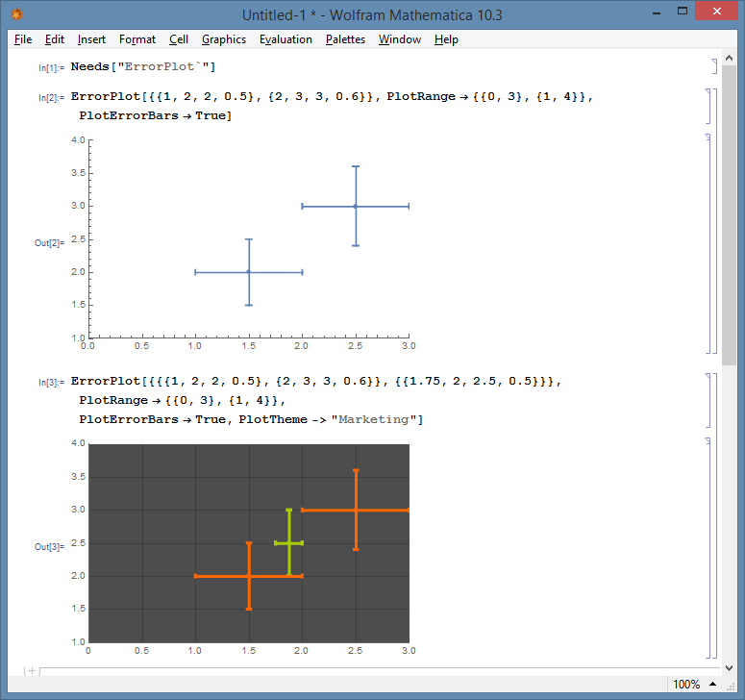Open the 100% magnification dropdown
Screen dimensions: 745x700
(x=694, y=685)
